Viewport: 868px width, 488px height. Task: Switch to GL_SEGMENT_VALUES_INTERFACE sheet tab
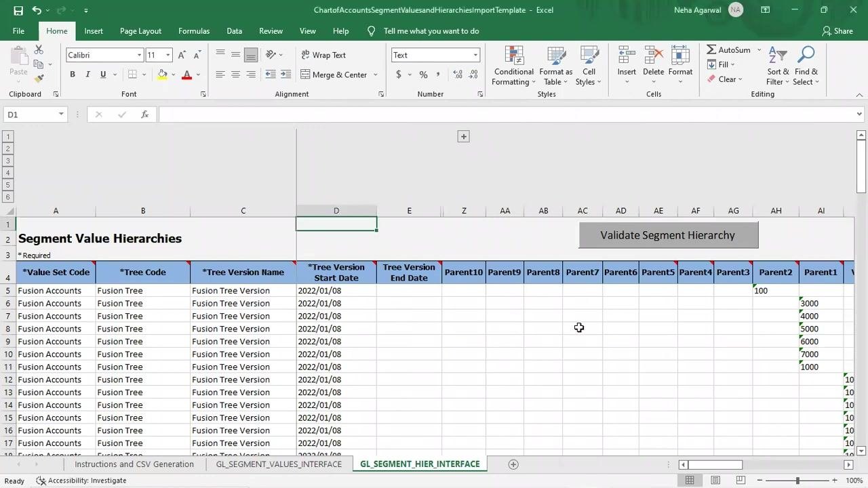point(279,464)
